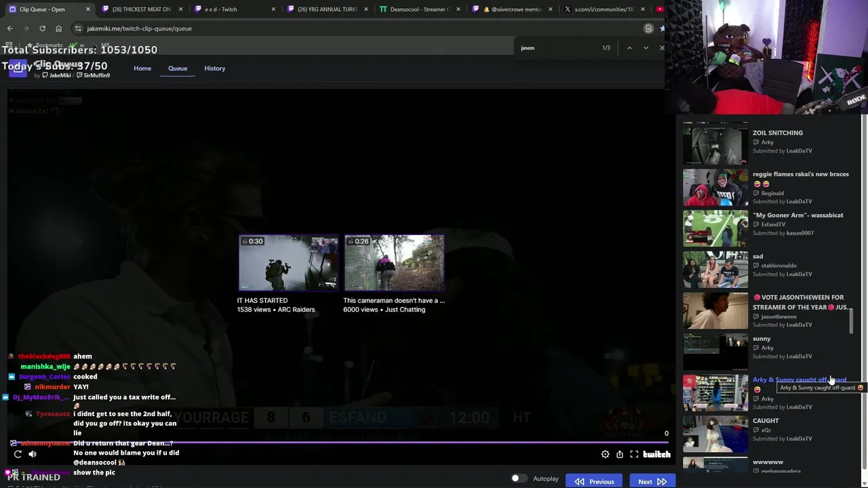
Task: Toggle the Autoplay switch
Action: (518, 479)
